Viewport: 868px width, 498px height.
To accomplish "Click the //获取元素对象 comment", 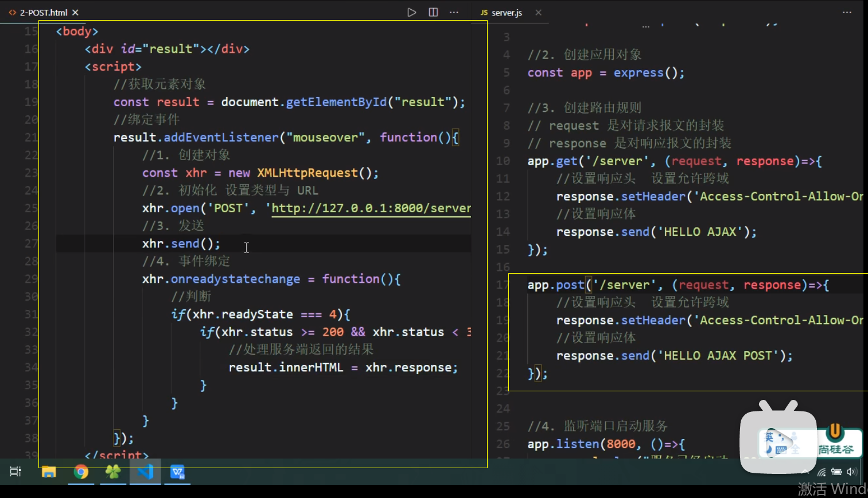I will [x=159, y=84].
